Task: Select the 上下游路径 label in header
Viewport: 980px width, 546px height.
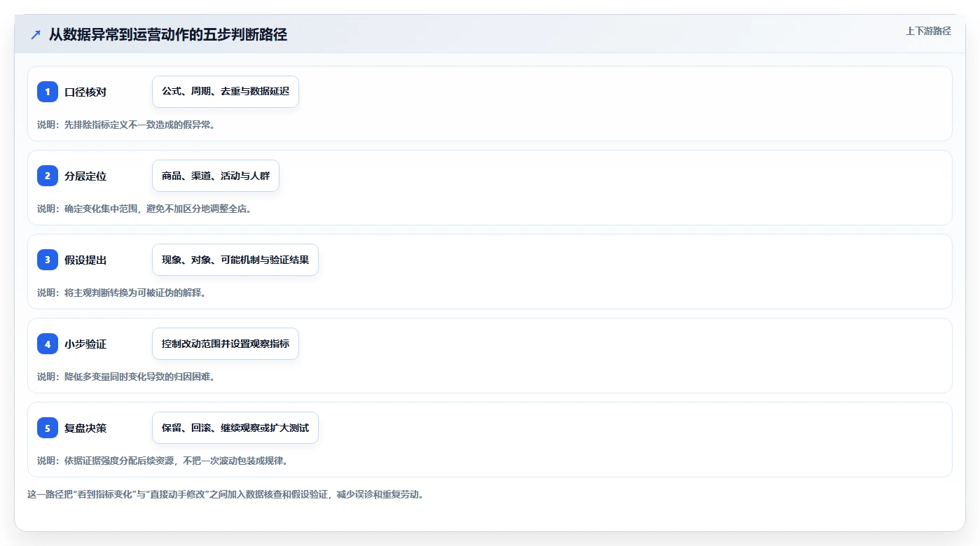Action: click(x=928, y=31)
